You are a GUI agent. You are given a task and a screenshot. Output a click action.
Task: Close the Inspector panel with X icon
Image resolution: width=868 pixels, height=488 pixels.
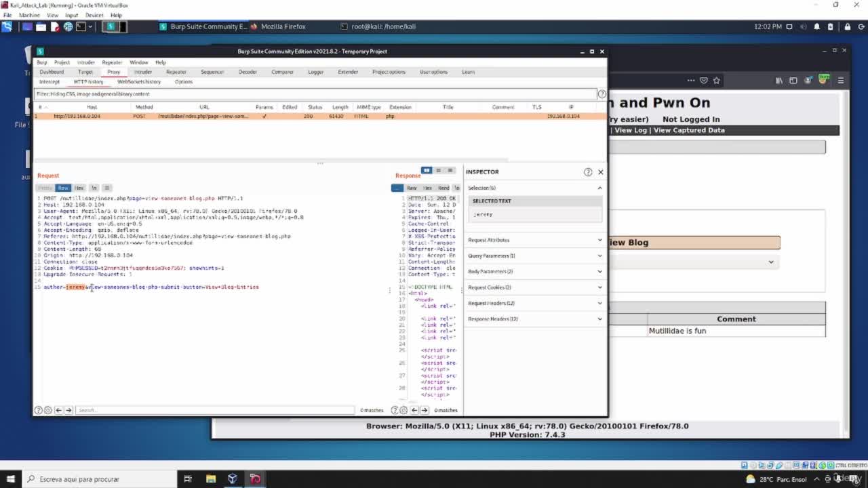tap(600, 172)
